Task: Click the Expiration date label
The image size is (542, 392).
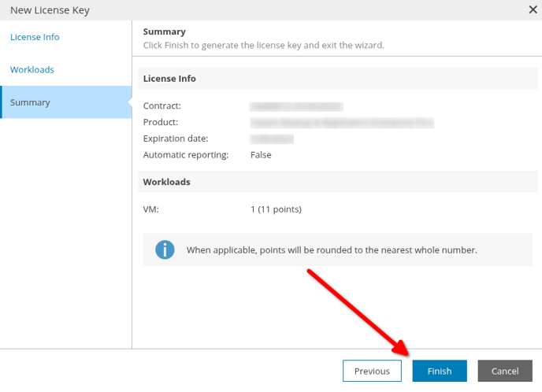Action: click(x=176, y=139)
